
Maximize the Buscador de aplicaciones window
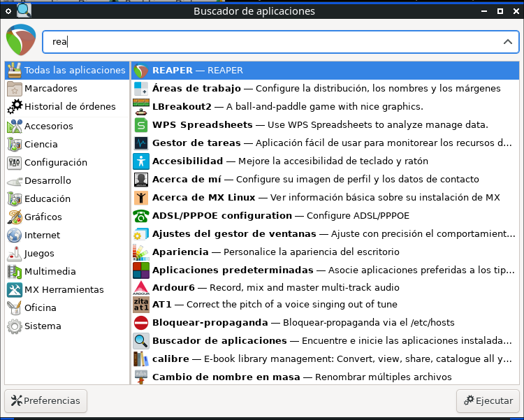(500, 11)
